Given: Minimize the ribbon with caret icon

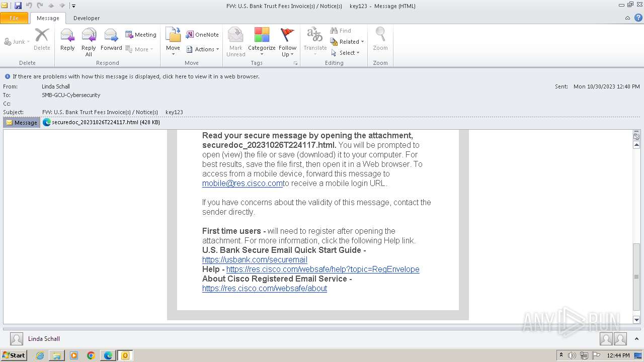Looking at the screenshot, I should (627, 18).
